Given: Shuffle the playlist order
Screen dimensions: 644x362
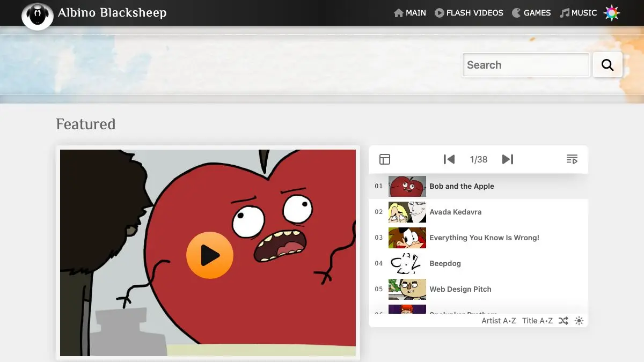Looking at the screenshot, I should 563,321.
